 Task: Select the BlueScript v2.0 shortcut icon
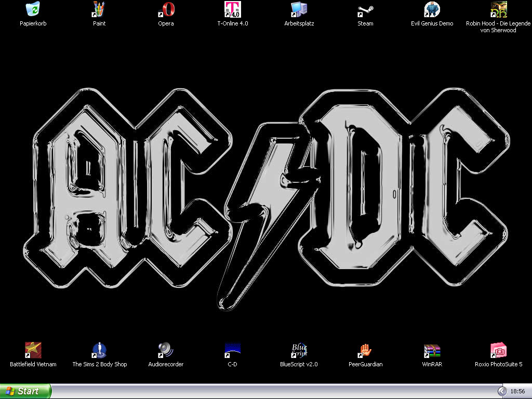coord(299,350)
